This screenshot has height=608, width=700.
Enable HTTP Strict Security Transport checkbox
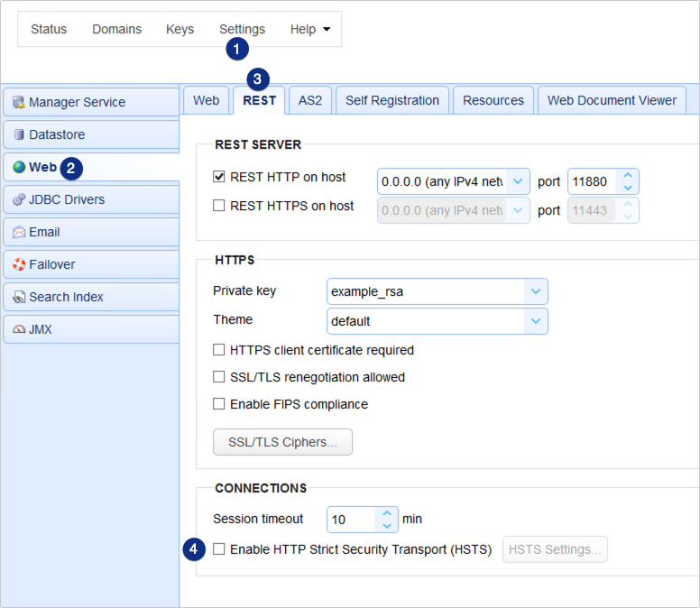pyautogui.click(x=219, y=549)
